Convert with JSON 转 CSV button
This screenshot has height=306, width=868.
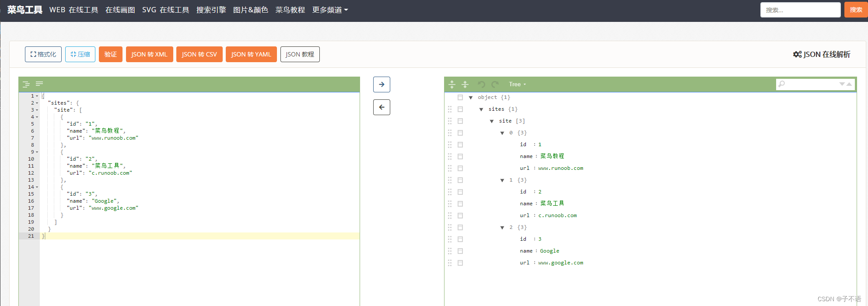[x=199, y=54]
